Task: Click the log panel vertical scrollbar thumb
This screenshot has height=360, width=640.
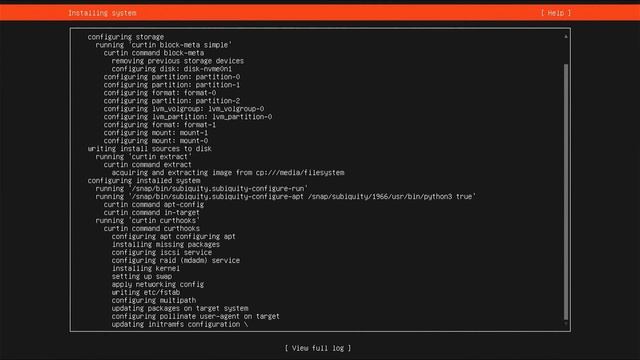Action: pos(566,192)
